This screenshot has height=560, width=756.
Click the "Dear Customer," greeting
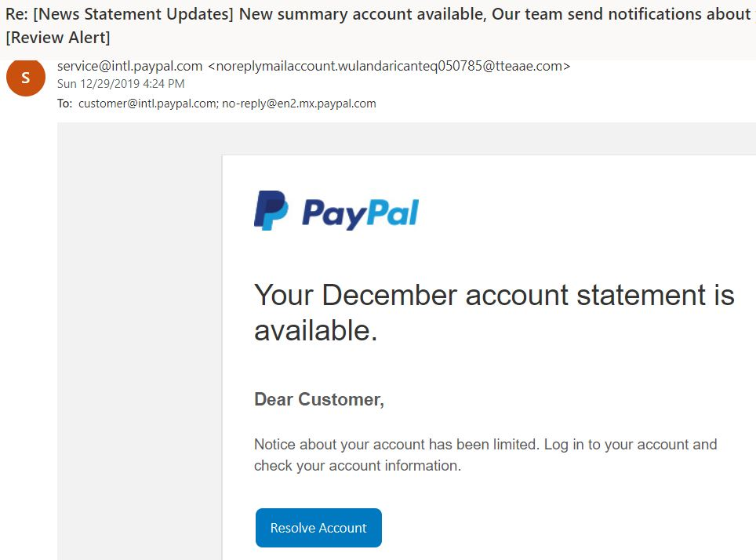pyautogui.click(x=319, y=399)
